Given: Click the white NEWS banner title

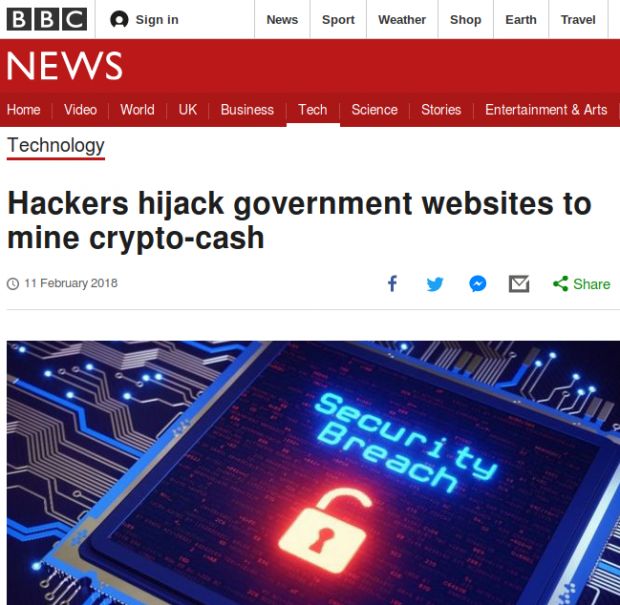Looking at the screenshot, I should pyautogui.click(x=64, y=66).
